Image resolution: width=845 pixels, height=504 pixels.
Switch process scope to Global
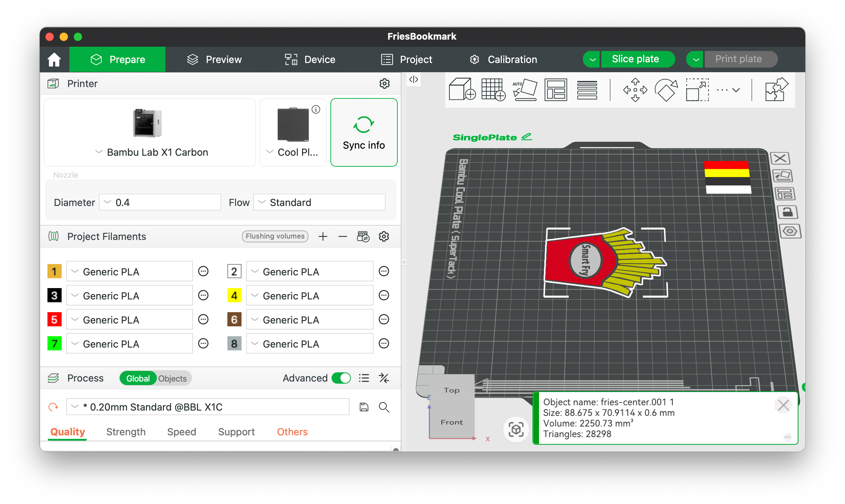(x=138, y=378)
